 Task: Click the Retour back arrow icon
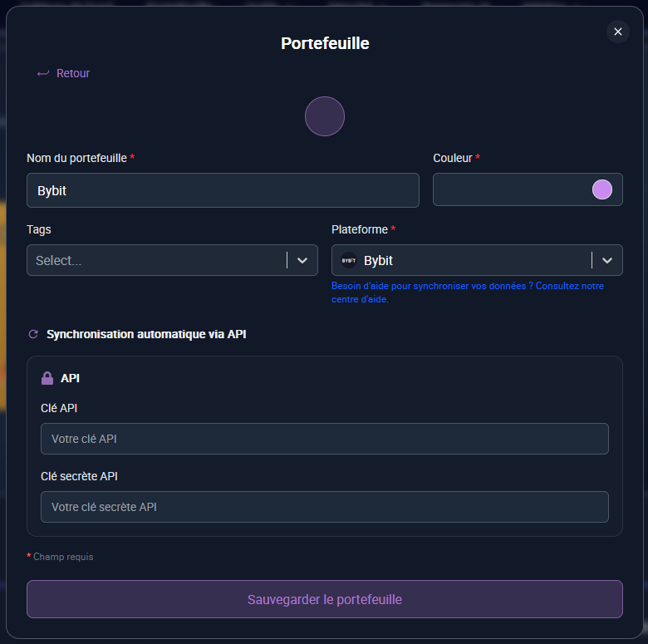point(43,74)
